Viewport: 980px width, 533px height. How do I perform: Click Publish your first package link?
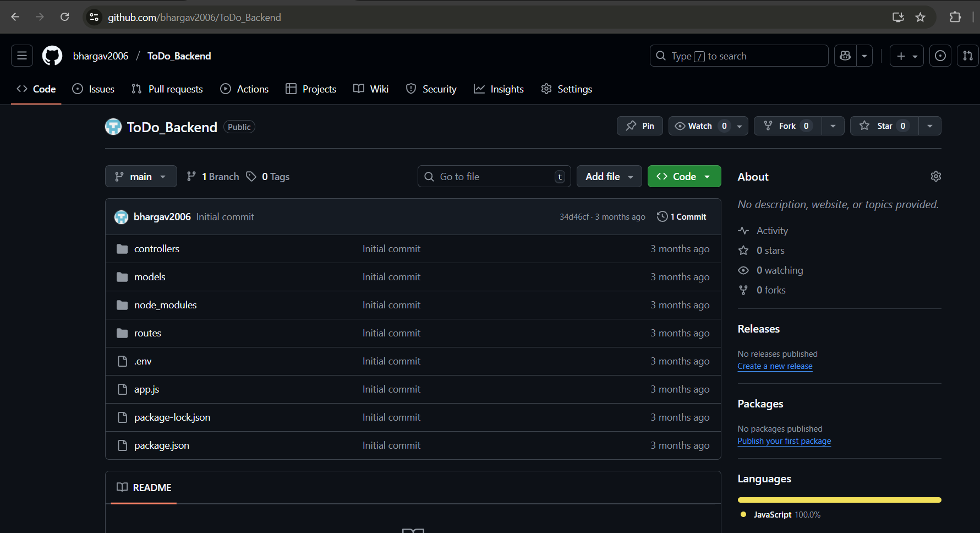click(784, 441)
